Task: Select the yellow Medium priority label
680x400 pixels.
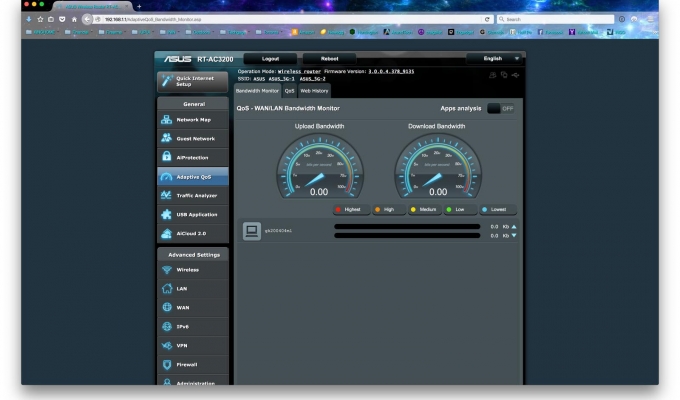Action: point(425,210)
